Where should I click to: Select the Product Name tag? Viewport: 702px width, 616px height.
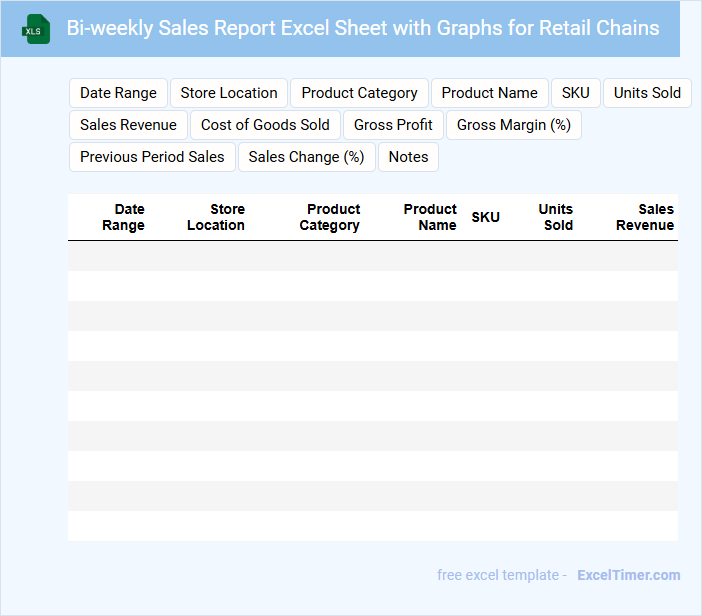pos(489,93)
